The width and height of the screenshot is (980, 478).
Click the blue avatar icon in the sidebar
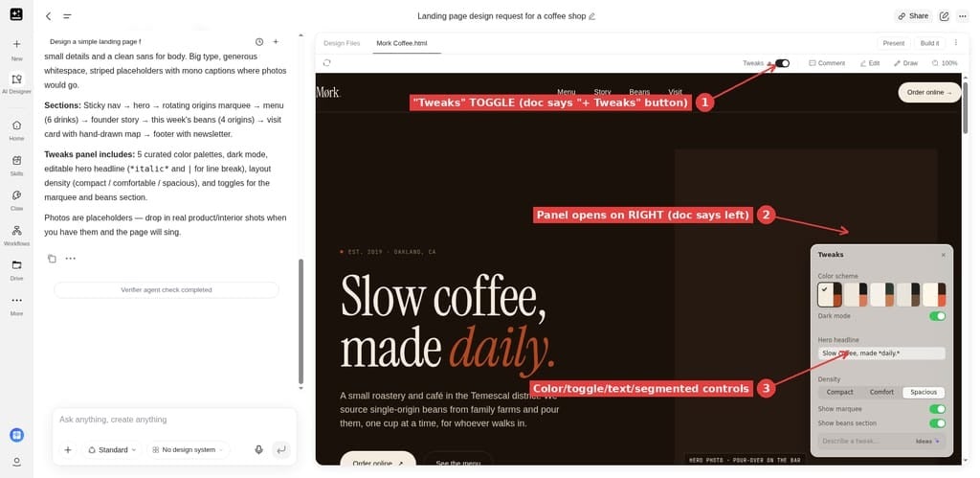[x=17, y=435]
